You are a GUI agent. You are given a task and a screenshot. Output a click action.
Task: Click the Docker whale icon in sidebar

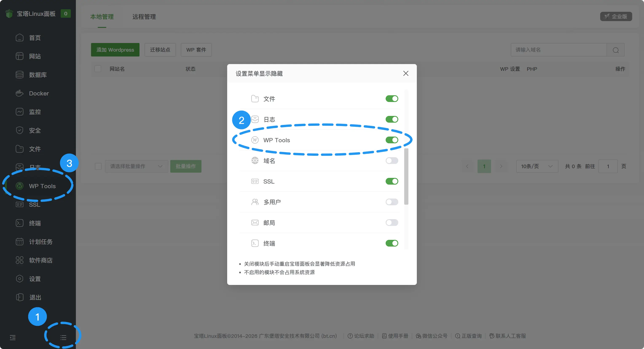(x=20, y=93)
